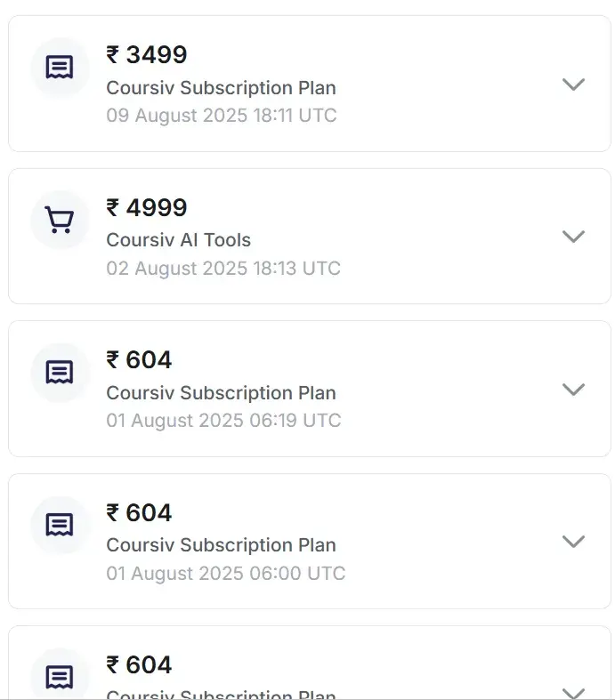Click the date 01 August 2025 06:00 UTC
The image size is (615, 700).
225,573
